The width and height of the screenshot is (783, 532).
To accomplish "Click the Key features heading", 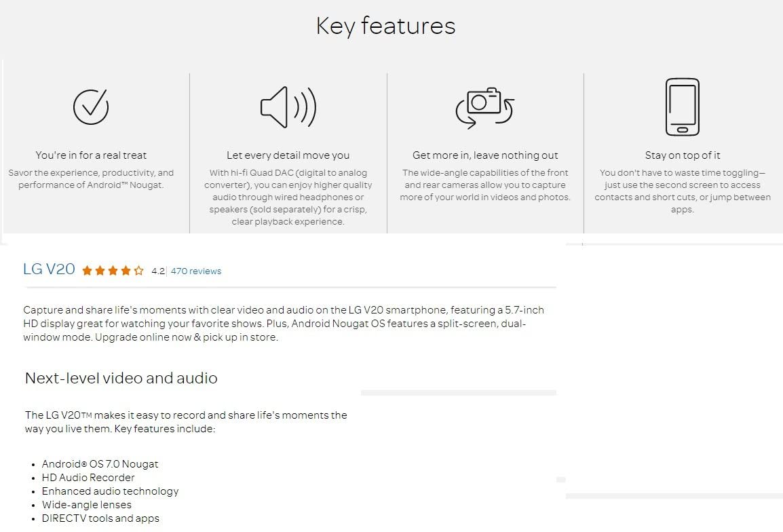I will (385, 26).
